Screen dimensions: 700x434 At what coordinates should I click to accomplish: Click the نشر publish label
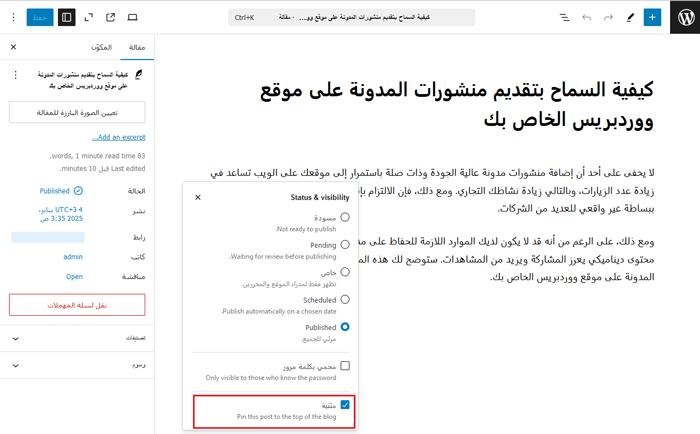[139, 211]
